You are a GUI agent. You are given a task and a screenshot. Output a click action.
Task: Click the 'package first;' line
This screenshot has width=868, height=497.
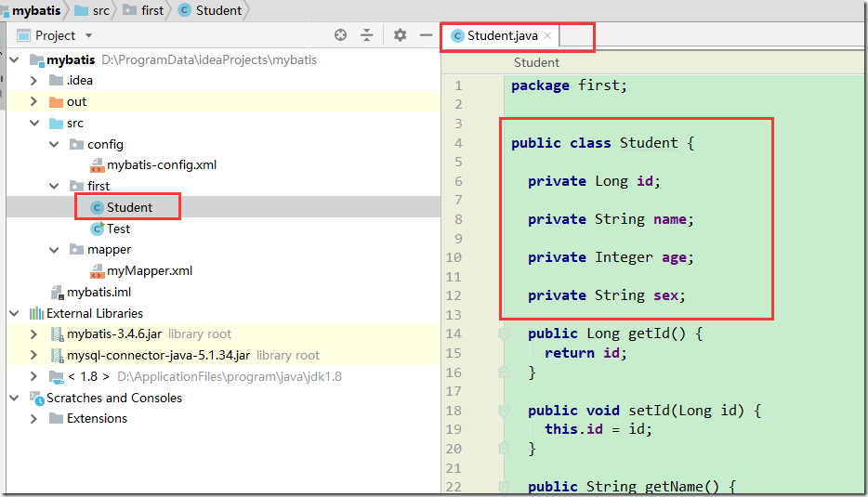point(569,85)
